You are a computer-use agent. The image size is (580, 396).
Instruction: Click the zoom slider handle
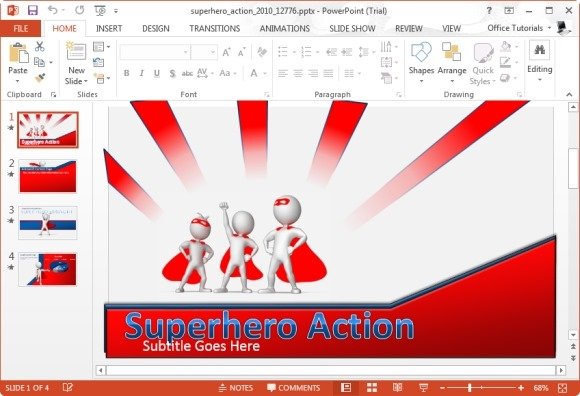(x=469, y=388)
